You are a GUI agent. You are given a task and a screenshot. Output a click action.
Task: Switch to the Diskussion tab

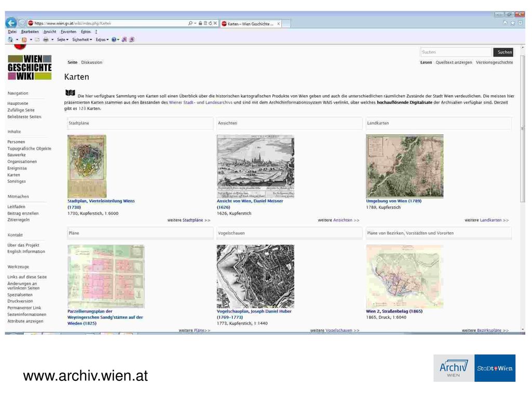(91, 62)
